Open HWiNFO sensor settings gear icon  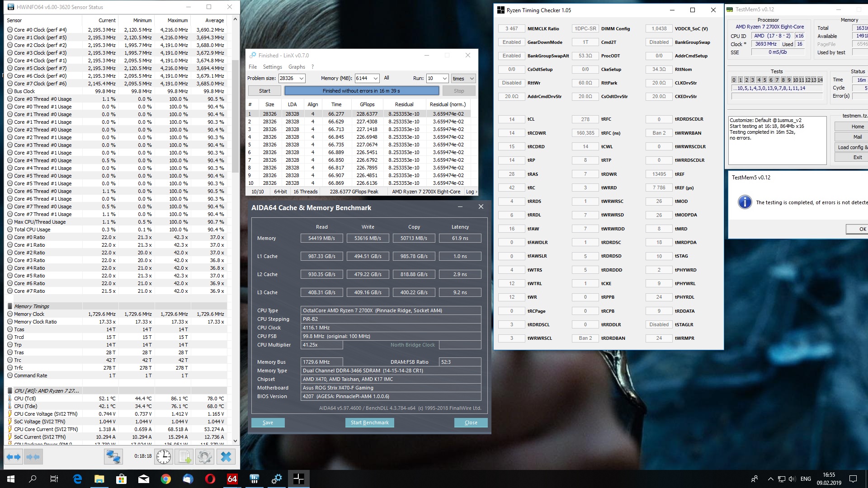(205, 457)
